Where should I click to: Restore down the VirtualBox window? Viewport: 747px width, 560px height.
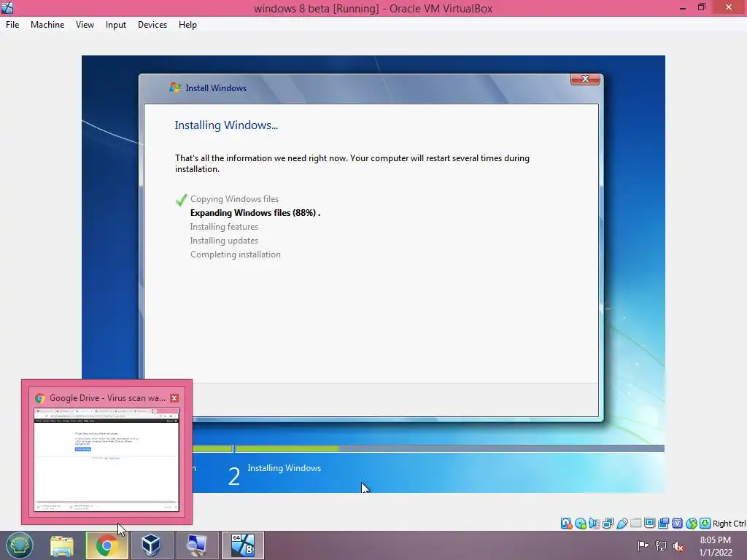click(x=702, y=7)
